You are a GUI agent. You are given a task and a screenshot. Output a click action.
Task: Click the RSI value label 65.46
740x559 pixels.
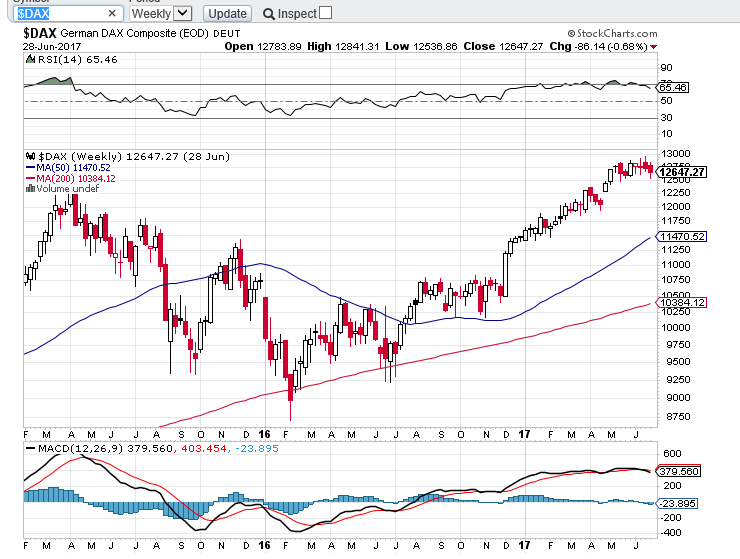tap(673, 87)
